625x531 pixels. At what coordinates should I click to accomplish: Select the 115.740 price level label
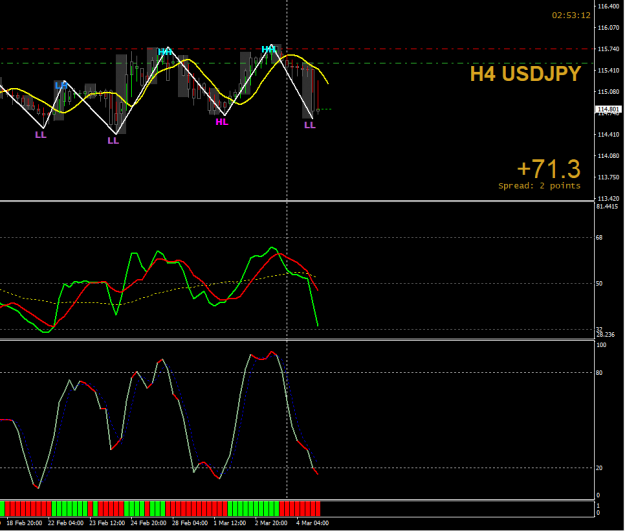pyautogui.click(x=608, y=49)
